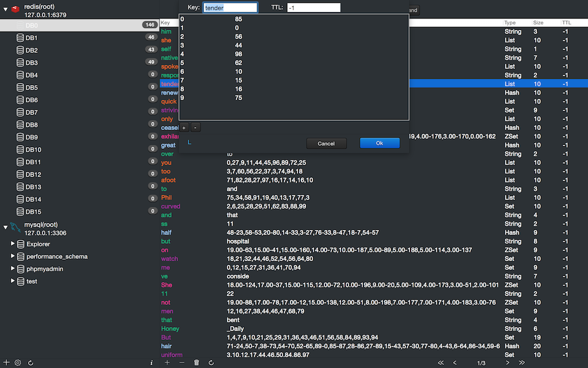The image size is (588, 368).
Task: Jump to the last page of keys
Action: [x=522, y=363]
